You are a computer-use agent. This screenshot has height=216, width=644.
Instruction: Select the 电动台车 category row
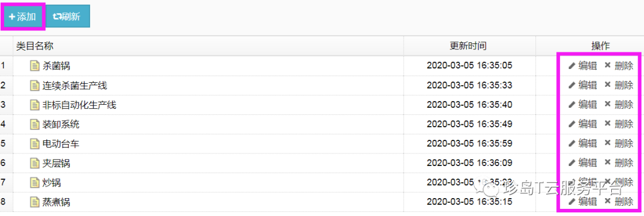pos(321,143)
